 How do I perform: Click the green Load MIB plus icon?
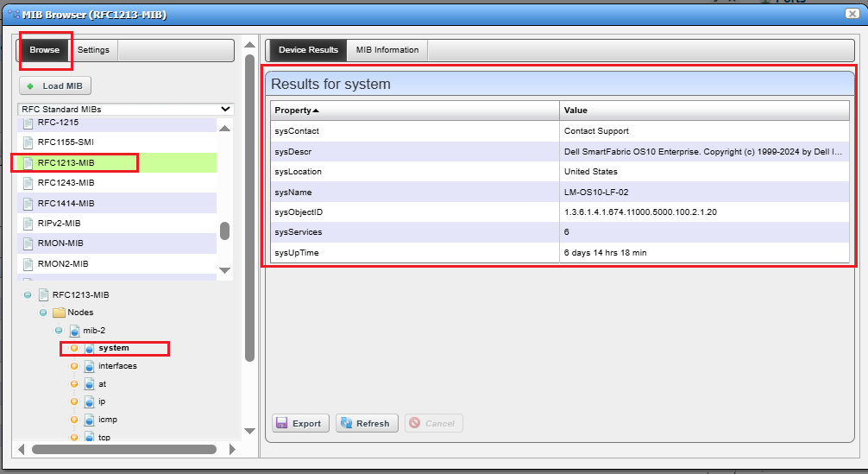[31, 86]
